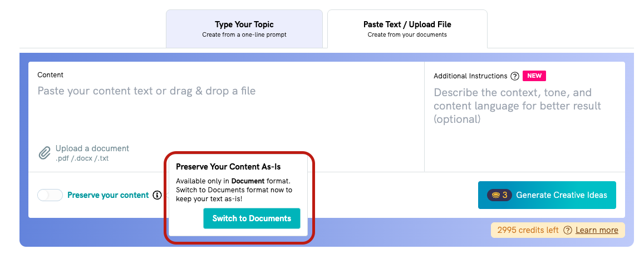This screenshot has width=644, height=259.
Task: Select the Paste Text / Upload File tab
Action: click(x=407, y=29)
